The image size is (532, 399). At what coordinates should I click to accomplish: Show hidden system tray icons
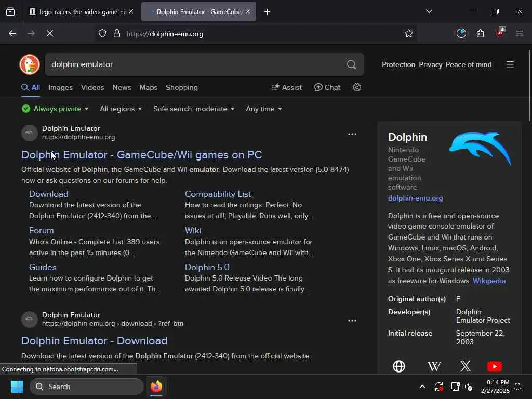pos(422,387)
